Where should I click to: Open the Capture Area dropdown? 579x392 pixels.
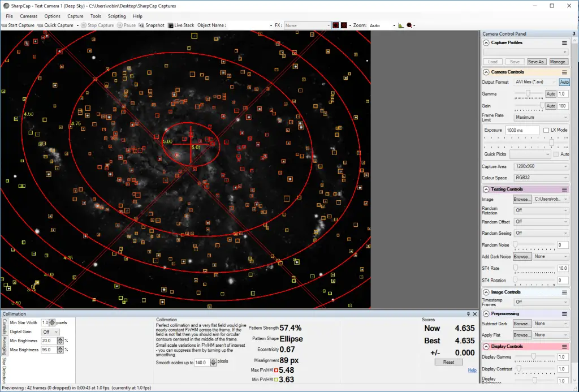(x=541, y=167)
